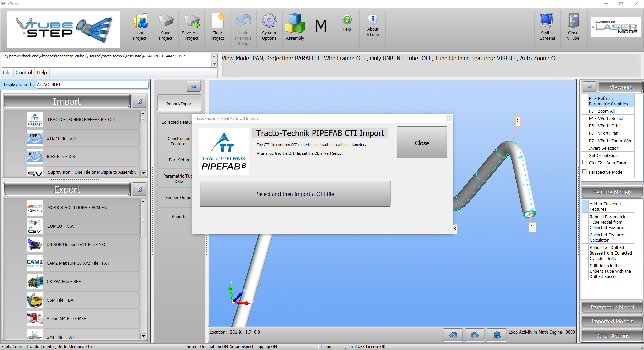The height and width of the screenshot is (350, 644).
Task: Click F5 - VPort: Orbit
Action: [x=611, y=126]
